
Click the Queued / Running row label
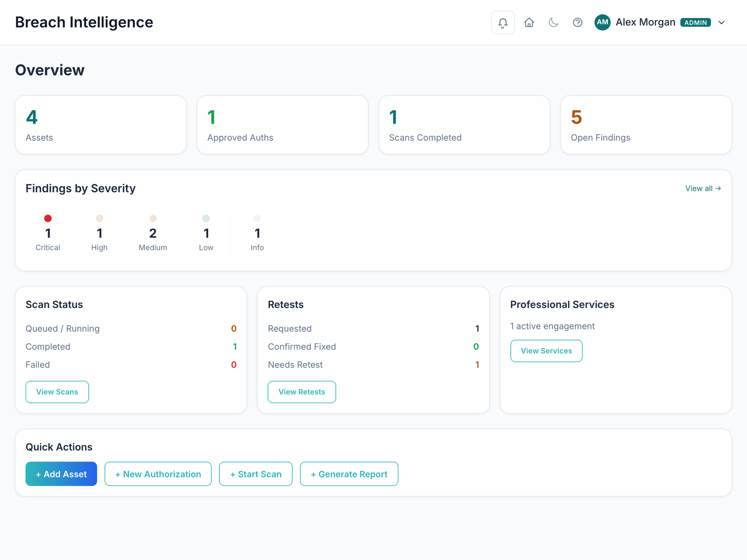pos(63,329)
